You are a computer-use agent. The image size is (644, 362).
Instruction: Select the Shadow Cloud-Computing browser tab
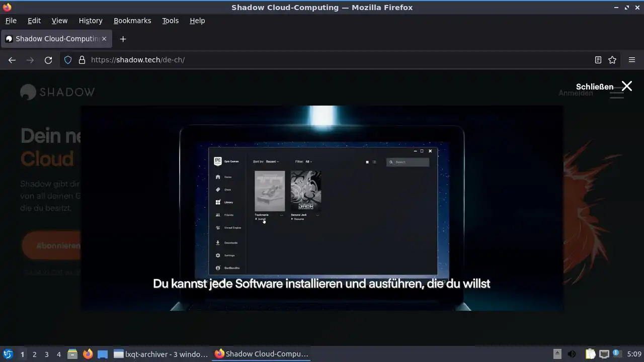pos(55,39)
